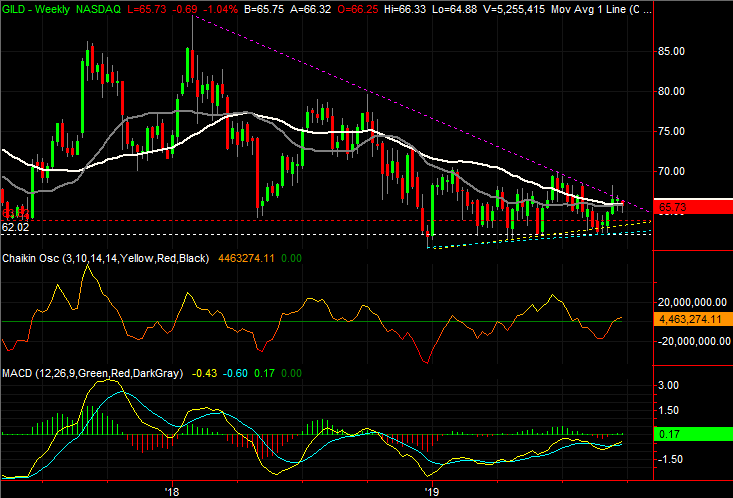Viewport: 733px width, 498px height.
Task: Select the ask A=66.32 value
Action: (x=310, y=9)
